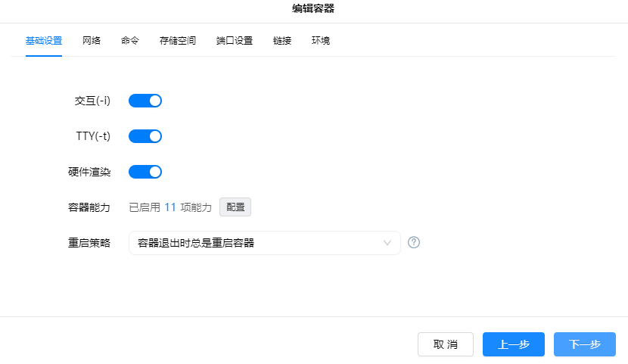
Task: Disable the TTY(-t) switch
Action: (x=145, y=136)
